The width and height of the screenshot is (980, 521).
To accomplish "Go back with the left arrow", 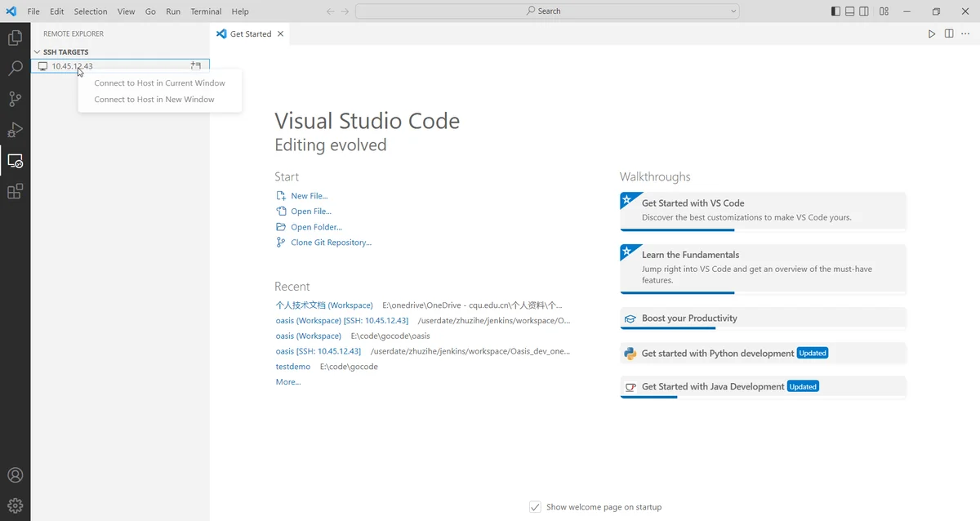I will click(330, 11).
